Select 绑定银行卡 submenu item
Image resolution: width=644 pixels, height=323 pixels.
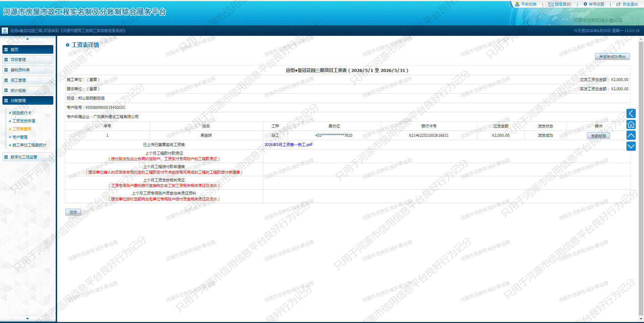coord(22,113)
